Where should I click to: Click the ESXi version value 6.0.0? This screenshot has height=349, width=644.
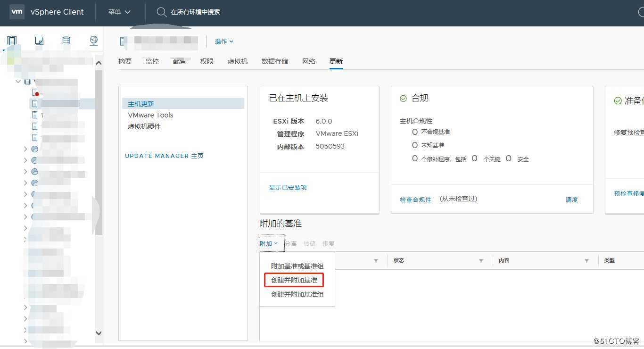point(324,121)
